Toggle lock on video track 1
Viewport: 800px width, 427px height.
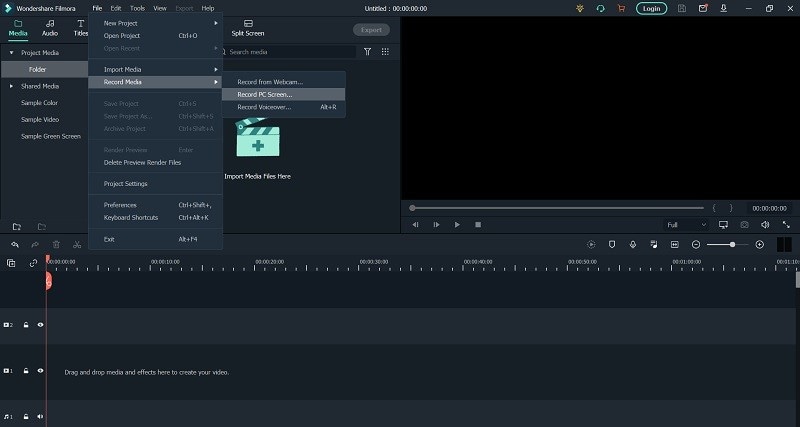pos(26,371)
